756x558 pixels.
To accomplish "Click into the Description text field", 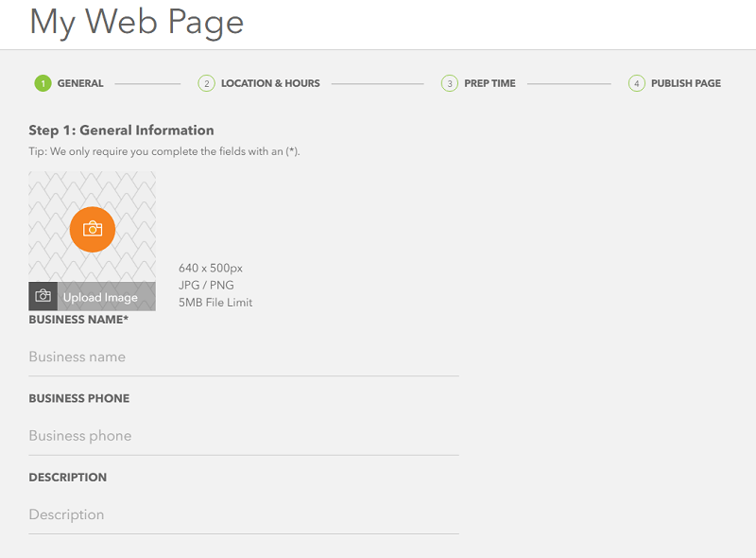I will pos(244,514).
